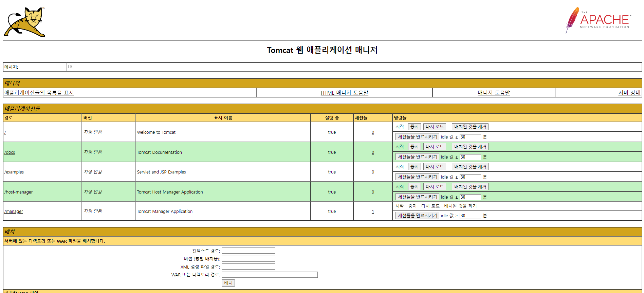Screen dimensions: 644x293
Task: Click the 실행 중 column header
Action: click(x=332, y=118)
